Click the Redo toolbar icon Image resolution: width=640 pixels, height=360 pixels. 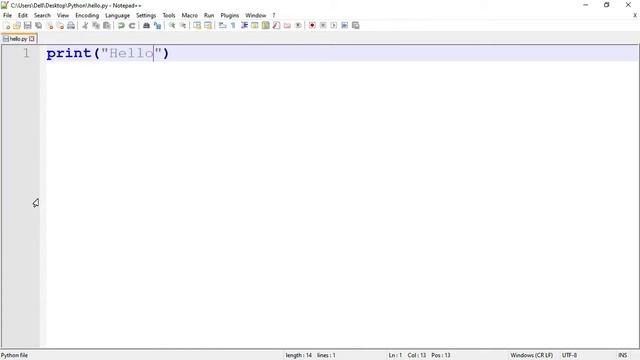coord(132,25)
